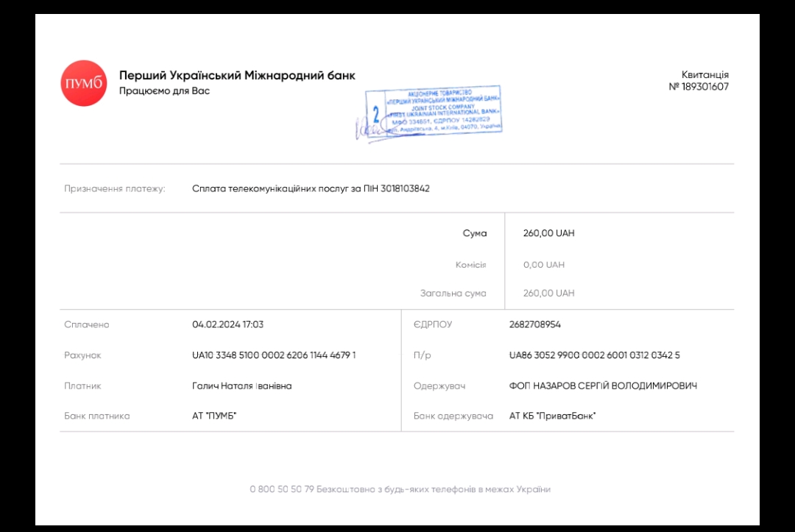Click the hotline footer '0 800 50 50 79'

pos(282,489)
